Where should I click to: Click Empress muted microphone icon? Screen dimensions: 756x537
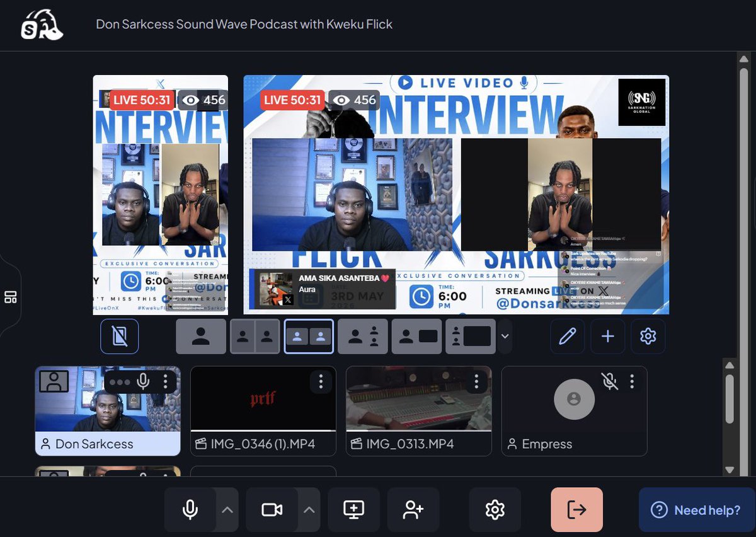[x=609, y=381]
